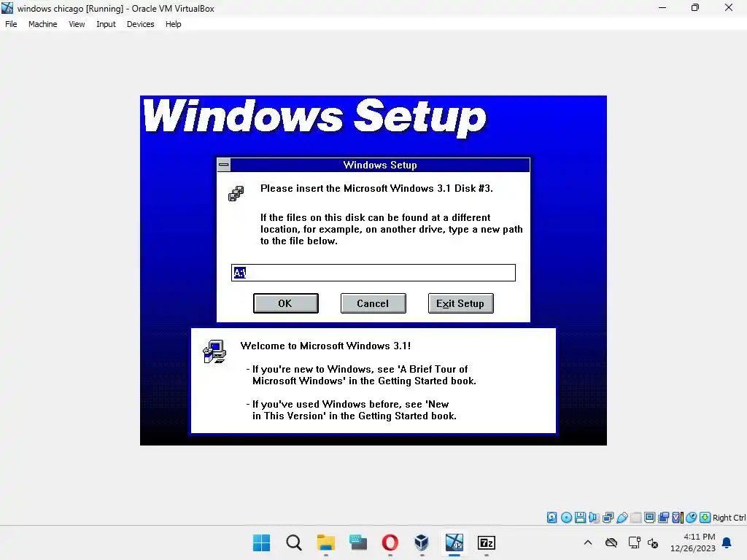747x560 pixels.
Task: Click the network adapters status icon
Action: coord(608,517)
